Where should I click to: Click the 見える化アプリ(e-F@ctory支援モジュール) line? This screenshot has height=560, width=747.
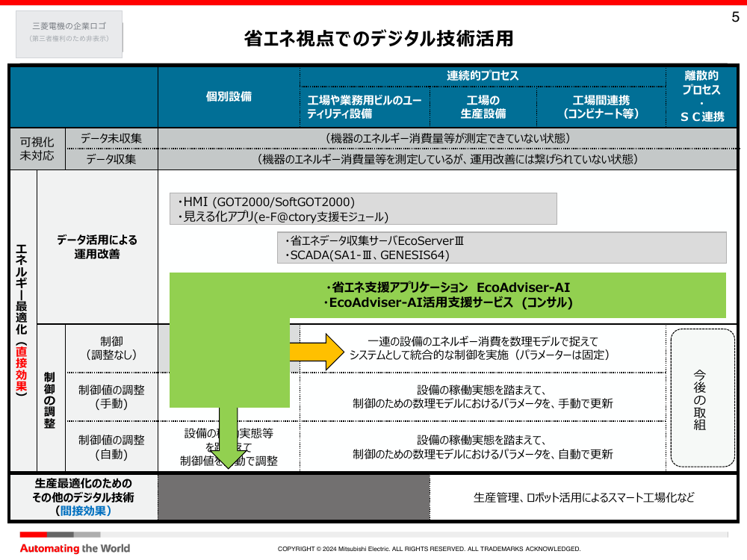point(283,217)
